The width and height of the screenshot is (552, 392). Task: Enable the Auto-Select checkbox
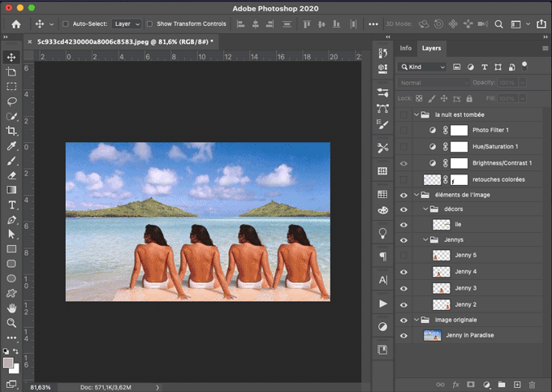click(x=66, y=24)
